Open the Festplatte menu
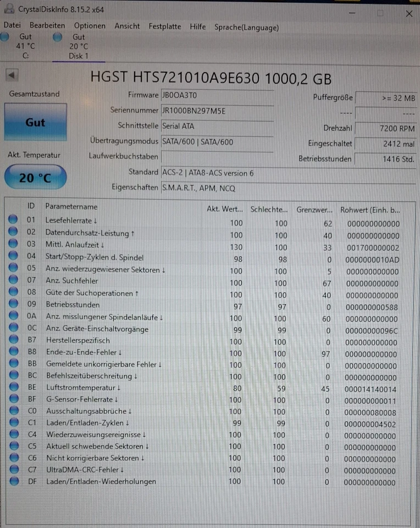This screenshot has height=528, width=420. 164,26
